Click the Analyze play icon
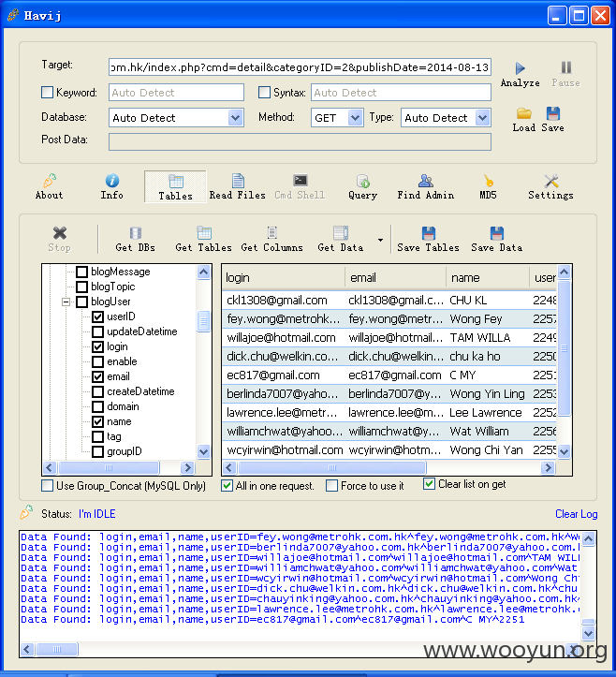616x677 pixels. [x=521, y=68]
